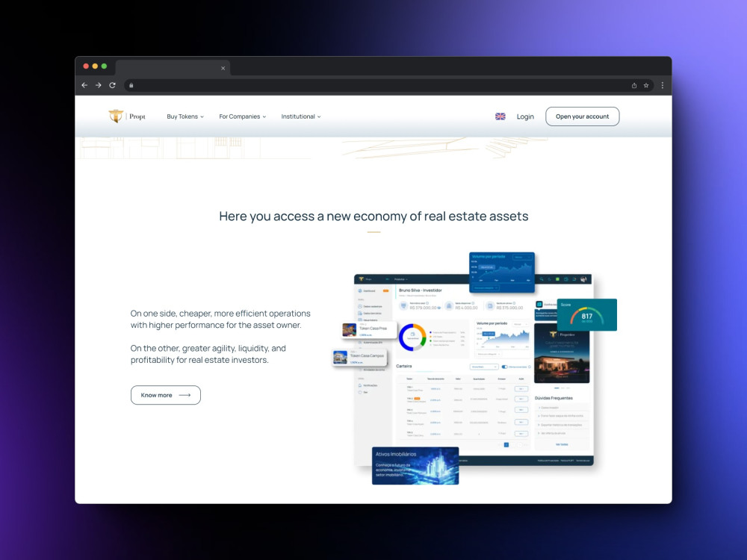This screenshot has height=560, width=747.
Task: Click the padlock icon in the address bar
Action: tap(131, 85)
